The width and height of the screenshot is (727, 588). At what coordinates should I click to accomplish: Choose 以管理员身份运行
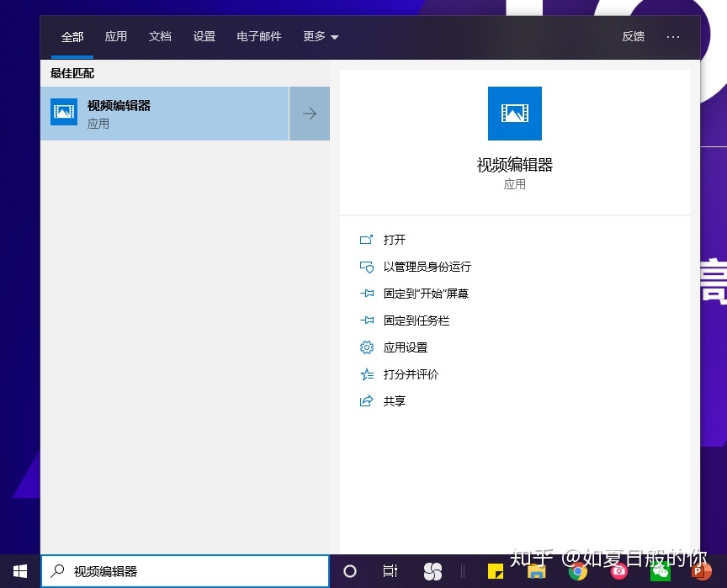click(x=427, y=267)
